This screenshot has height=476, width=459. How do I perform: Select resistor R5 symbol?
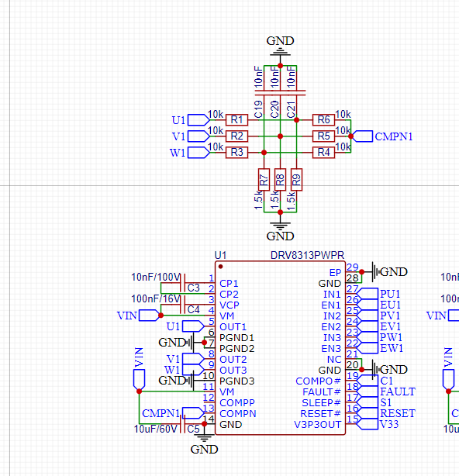click(323, 136)
